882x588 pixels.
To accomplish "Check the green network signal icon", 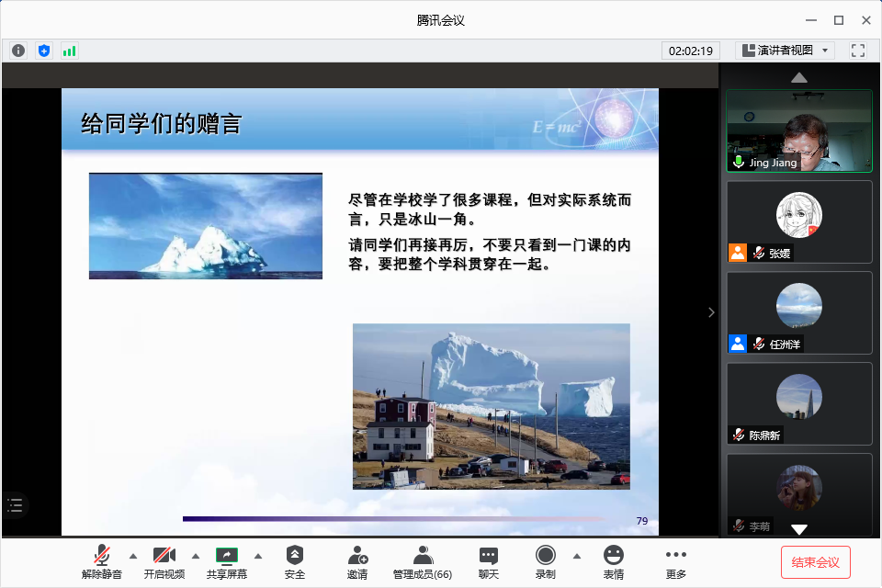I will [x=70, y=51].
